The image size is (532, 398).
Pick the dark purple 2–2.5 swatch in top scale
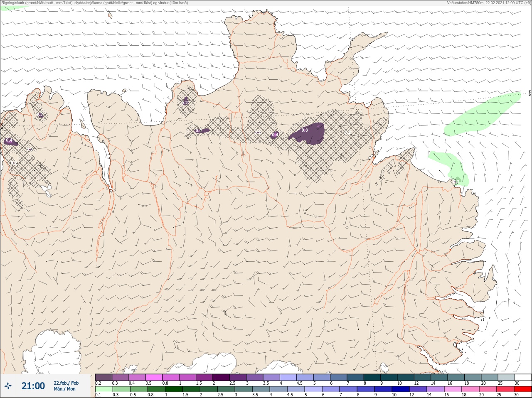(222, 377)
